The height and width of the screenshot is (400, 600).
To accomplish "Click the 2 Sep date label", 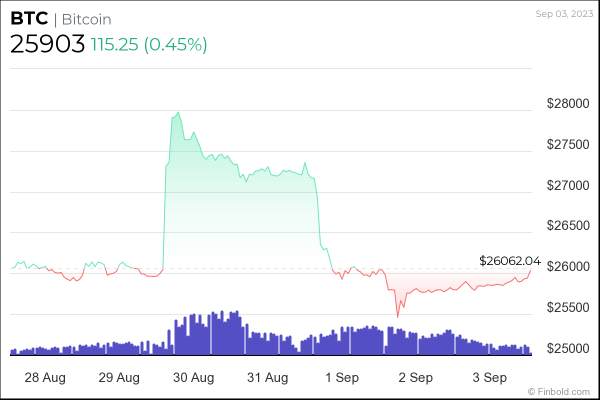I will tap(416, 378).
